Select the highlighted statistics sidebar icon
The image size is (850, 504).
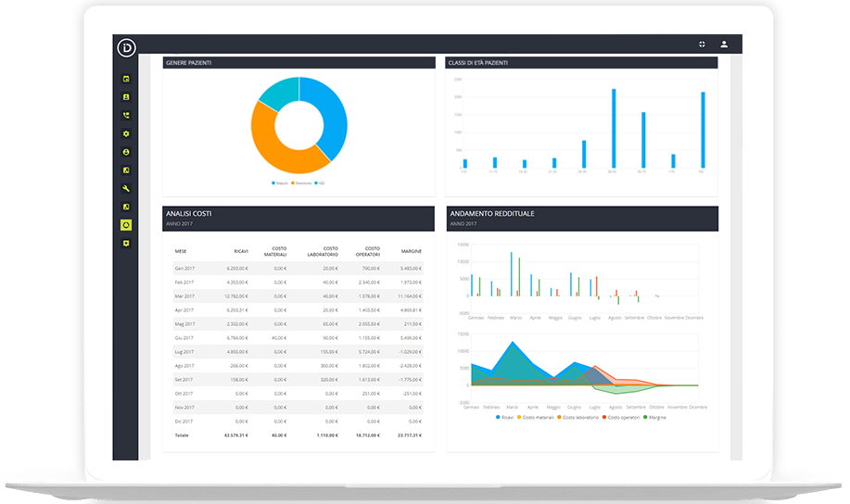126,225
